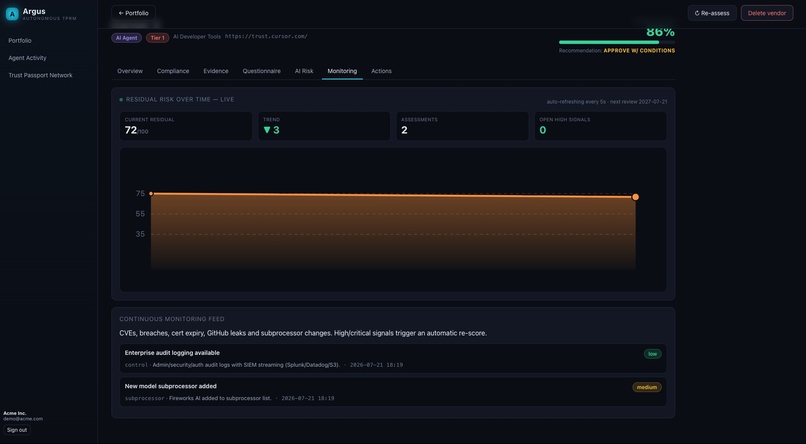Click the AI Developer Tools category text

[x=196, y=36]
